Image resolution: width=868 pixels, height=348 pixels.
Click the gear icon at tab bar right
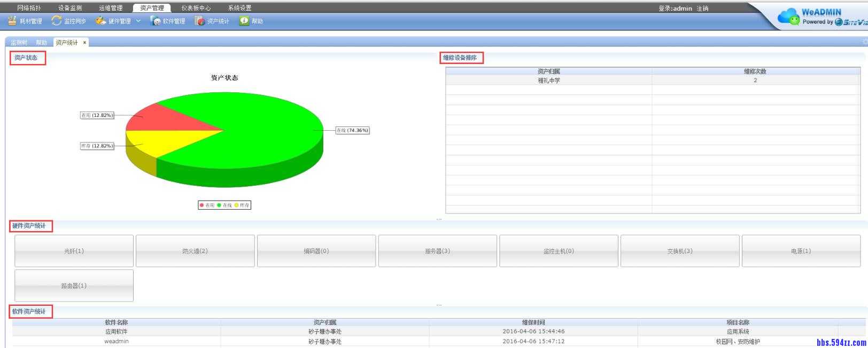(x=864, y=42)
